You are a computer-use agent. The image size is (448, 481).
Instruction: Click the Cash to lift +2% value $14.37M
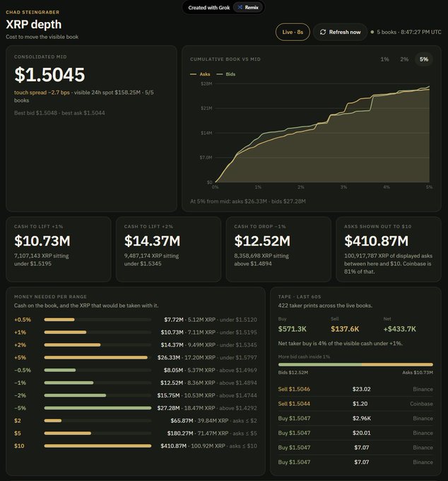(x=153, y=240)
